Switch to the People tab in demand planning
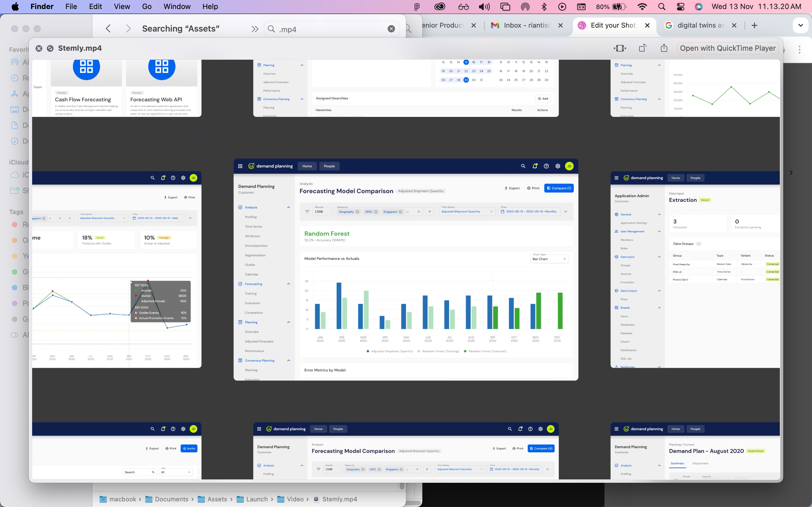 (329, 166)
